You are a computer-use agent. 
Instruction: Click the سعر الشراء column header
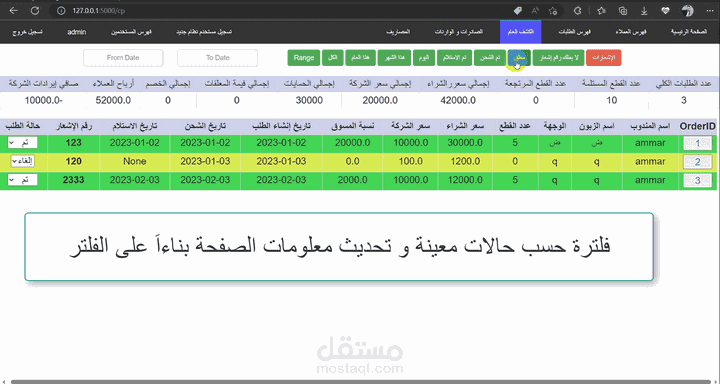[x=466, y=126]
